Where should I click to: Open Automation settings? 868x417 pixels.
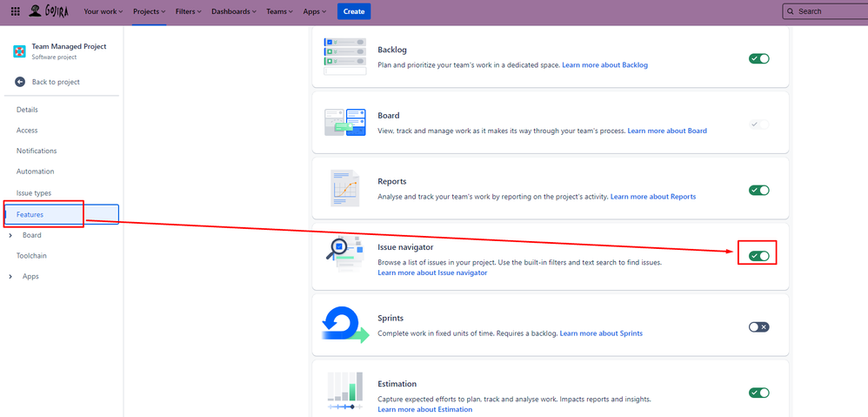pos(36,172)
